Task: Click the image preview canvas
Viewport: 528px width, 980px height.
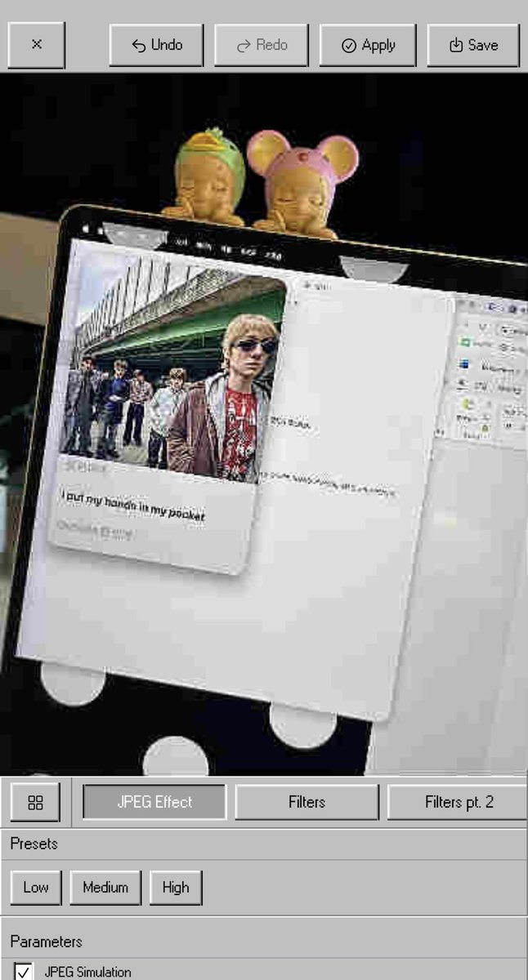Action: tap(264, 424)
